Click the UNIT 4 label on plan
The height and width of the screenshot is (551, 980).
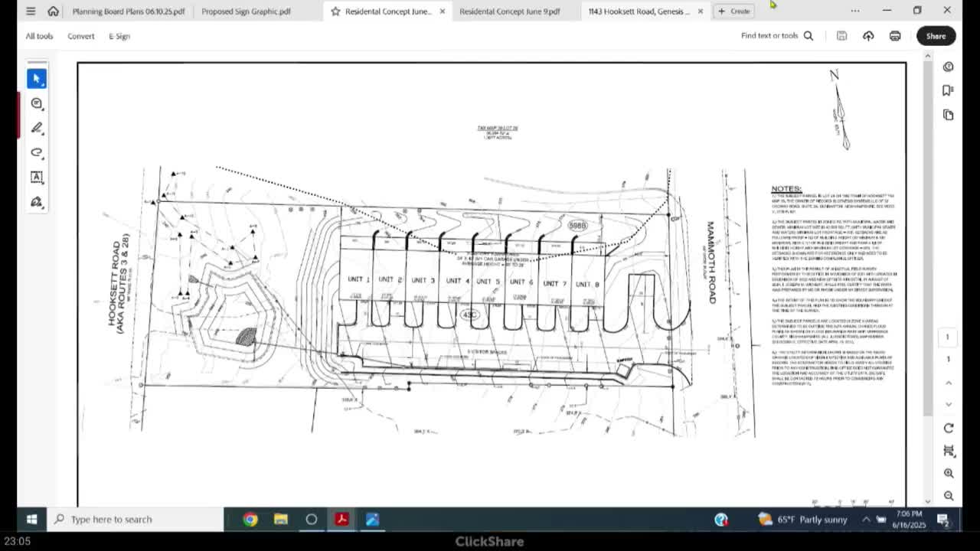pos(458,281)
